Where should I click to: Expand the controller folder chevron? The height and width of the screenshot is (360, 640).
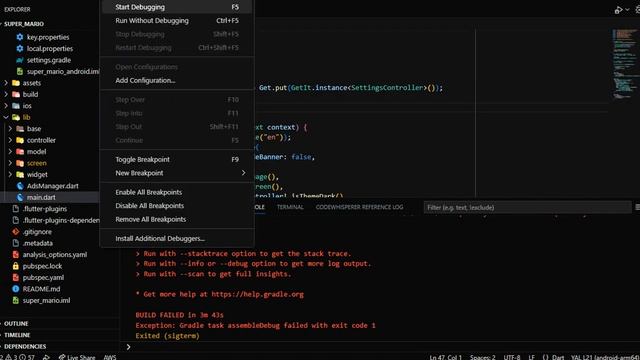tap(10, 140)
